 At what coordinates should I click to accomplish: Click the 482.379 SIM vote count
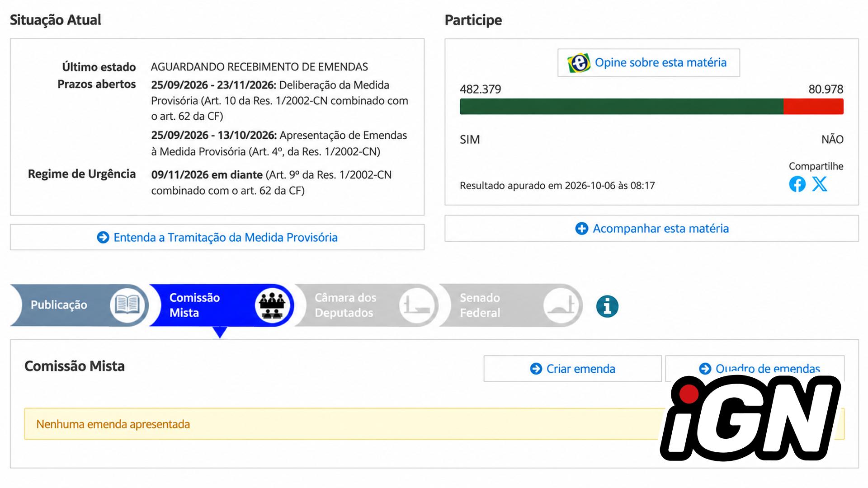(x=480, y=89)
